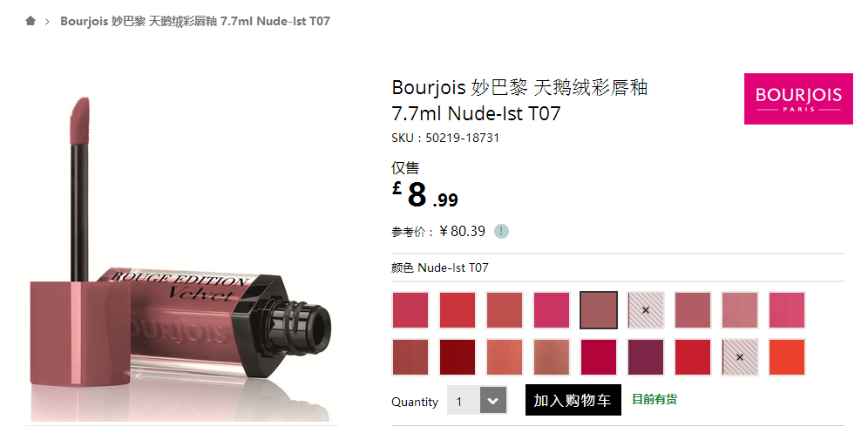This screenshot has width=868, height=433.
Task: Click the breadcrumb product title link
Action: 195,21
